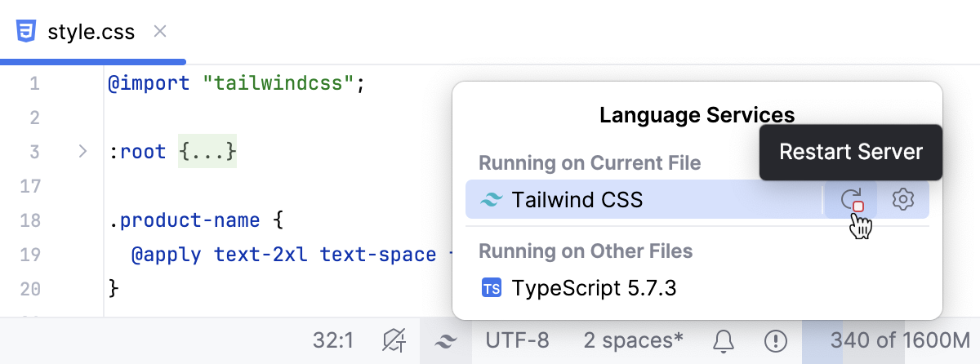Image resolution: width=980 pixels, height=364 pixels.
Task: Expand the folded :root block
Action: 82,152
